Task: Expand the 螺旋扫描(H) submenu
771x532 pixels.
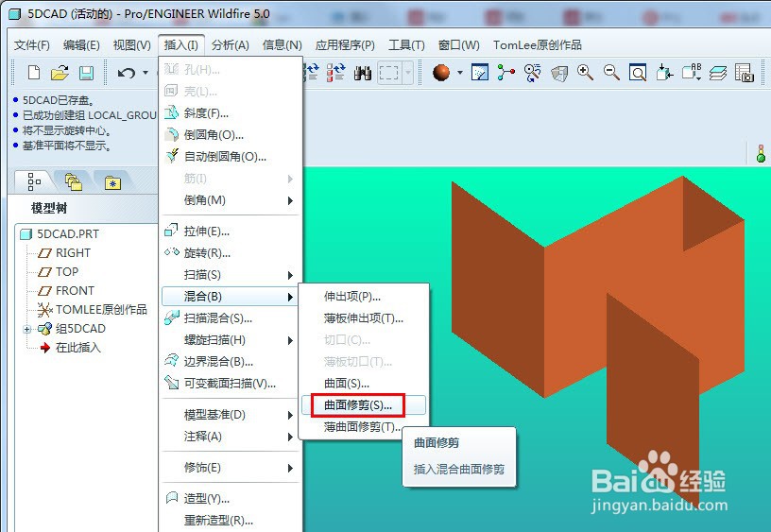Action: [x=231, y=340]
